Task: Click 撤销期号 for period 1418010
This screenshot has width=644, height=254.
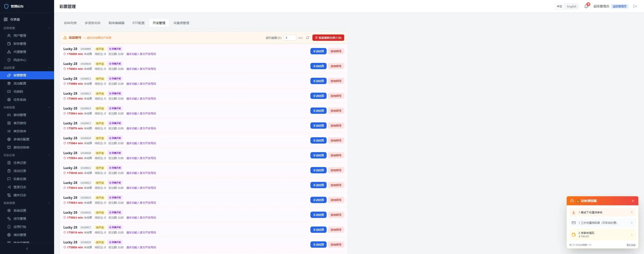Action: pos(336,66)
